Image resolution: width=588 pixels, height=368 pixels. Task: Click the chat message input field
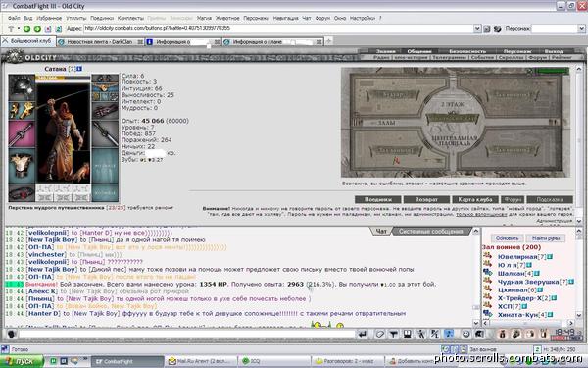187,334
